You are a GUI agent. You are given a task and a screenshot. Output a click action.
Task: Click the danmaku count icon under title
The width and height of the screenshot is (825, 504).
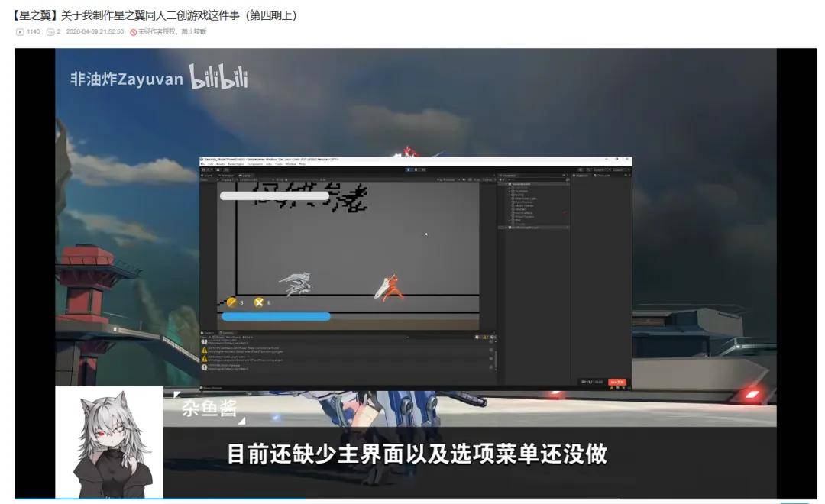[x=50, y=31]
